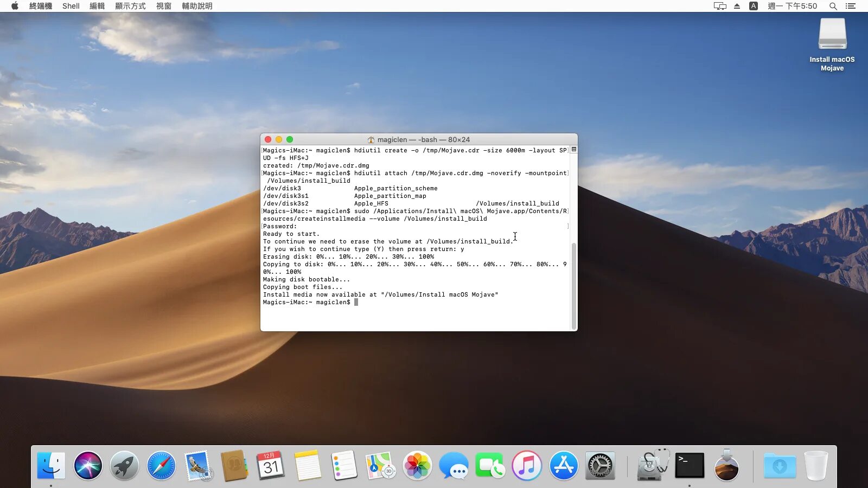
Task: Open the 顯示方式 menu
Action: pos(130,6)
